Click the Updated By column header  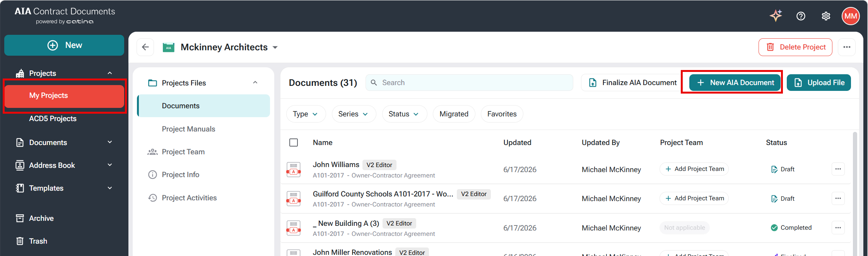pyautogui.click(x=600, y=143)
